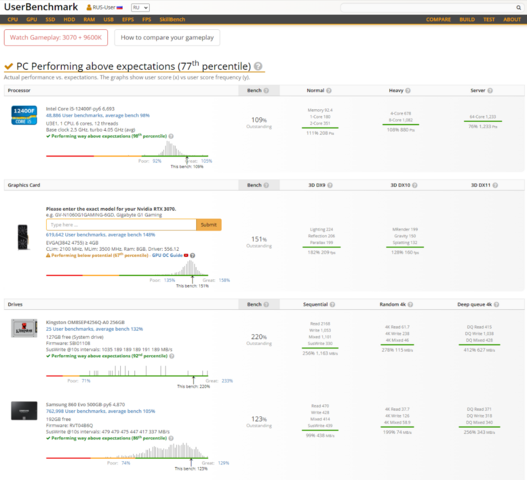Viewport: 527px width, 480px height.
Task: Click How to compare your gameplay button
Action: (167, 37)
